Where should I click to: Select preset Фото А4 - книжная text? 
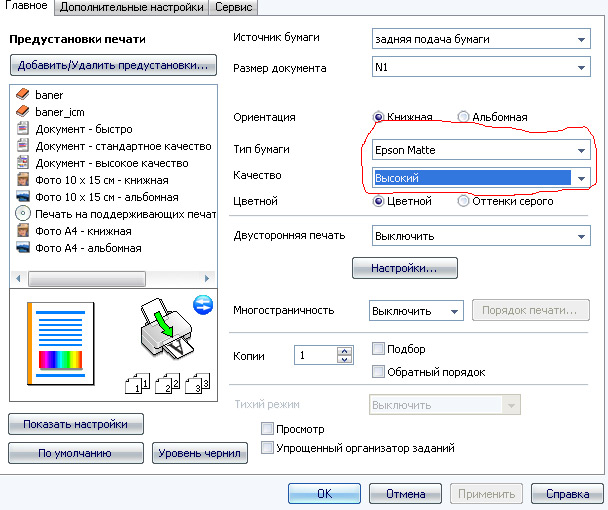[83, 231]
